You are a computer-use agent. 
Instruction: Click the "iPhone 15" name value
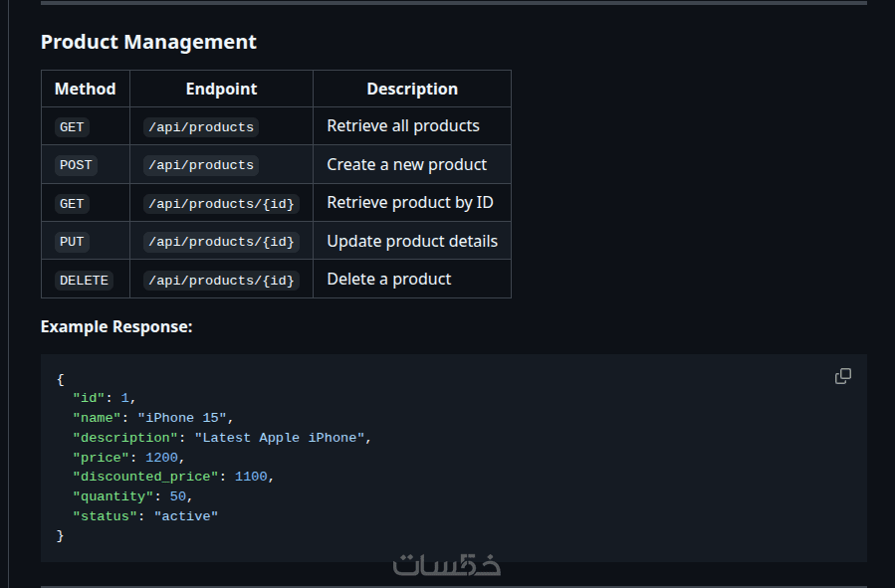tap(182, 418)
